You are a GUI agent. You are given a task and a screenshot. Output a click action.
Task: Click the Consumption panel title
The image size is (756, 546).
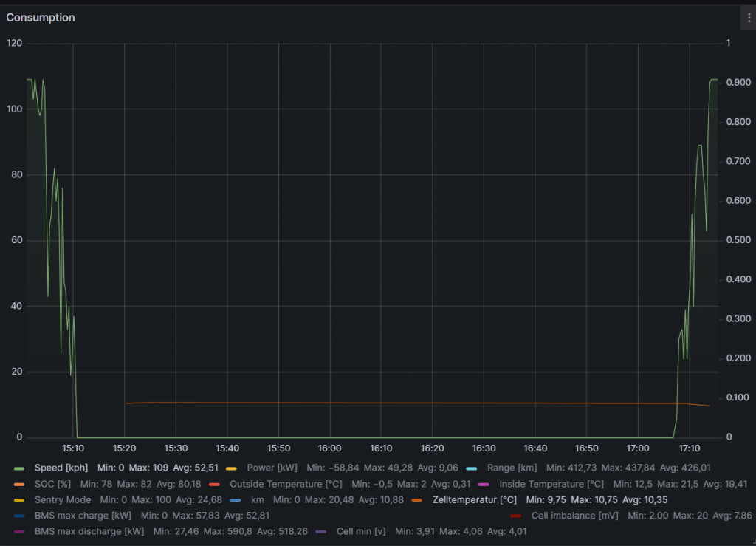coord(41,18)
